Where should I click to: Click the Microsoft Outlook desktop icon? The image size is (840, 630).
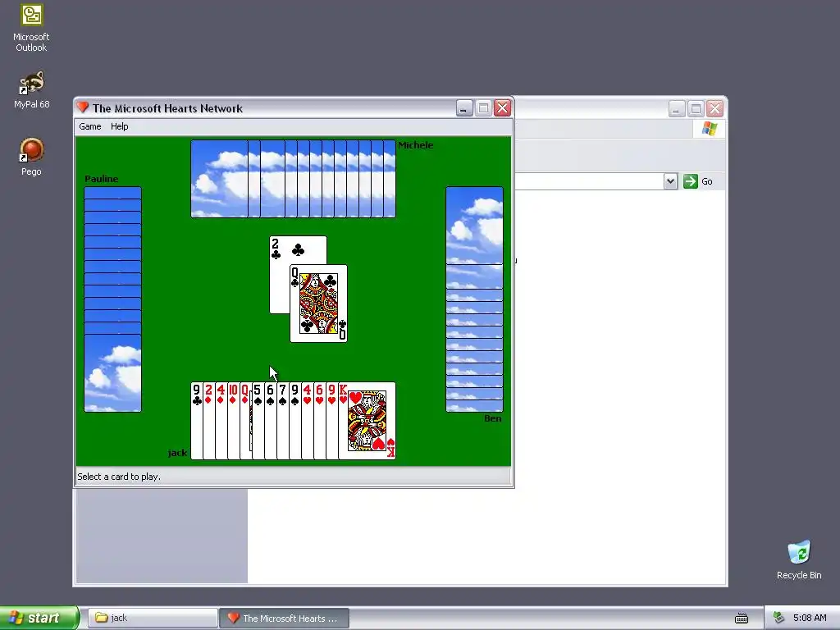click(x=31, y=28)
